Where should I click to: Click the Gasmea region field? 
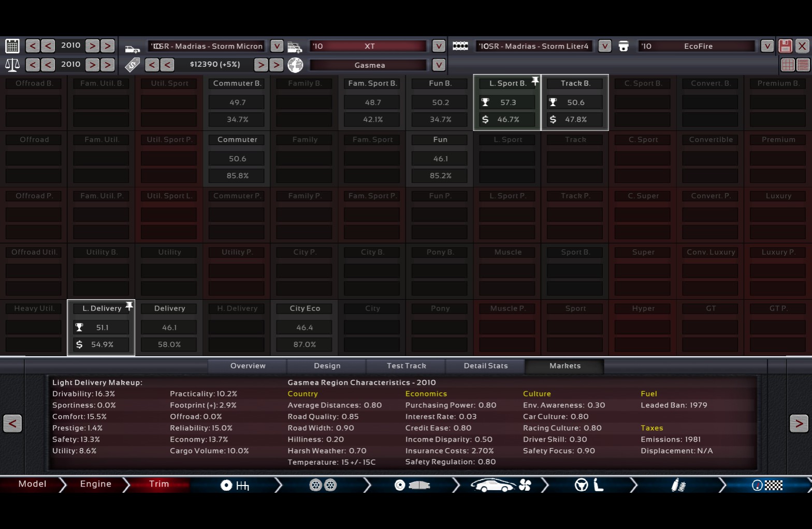(x=369, y=65)
